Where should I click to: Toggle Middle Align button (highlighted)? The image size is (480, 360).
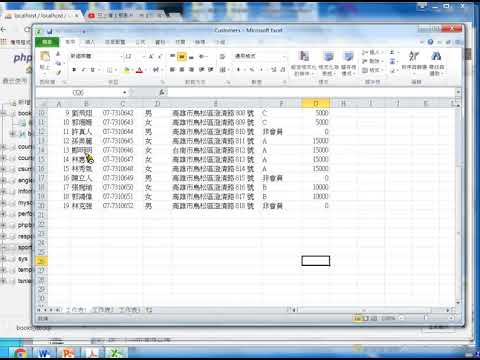pyautogui.click(x=182, y=56)
